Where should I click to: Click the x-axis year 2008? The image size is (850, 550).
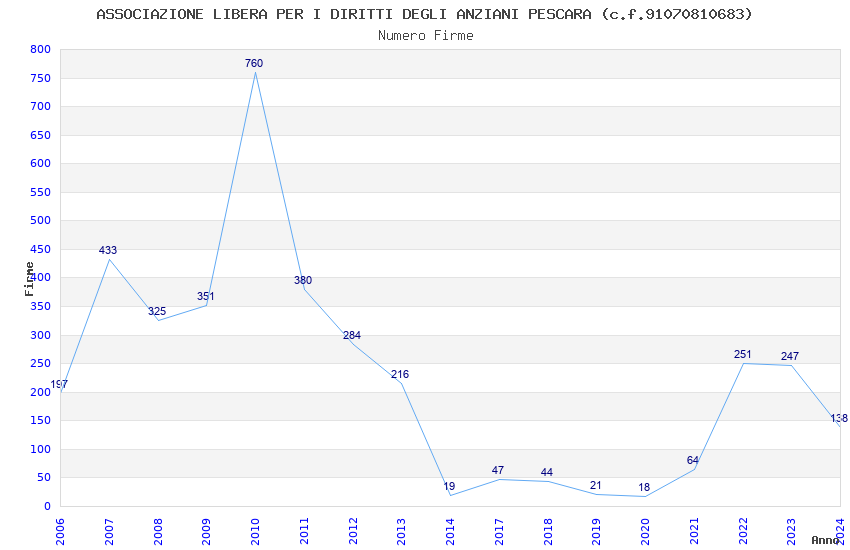pos(158,532)
